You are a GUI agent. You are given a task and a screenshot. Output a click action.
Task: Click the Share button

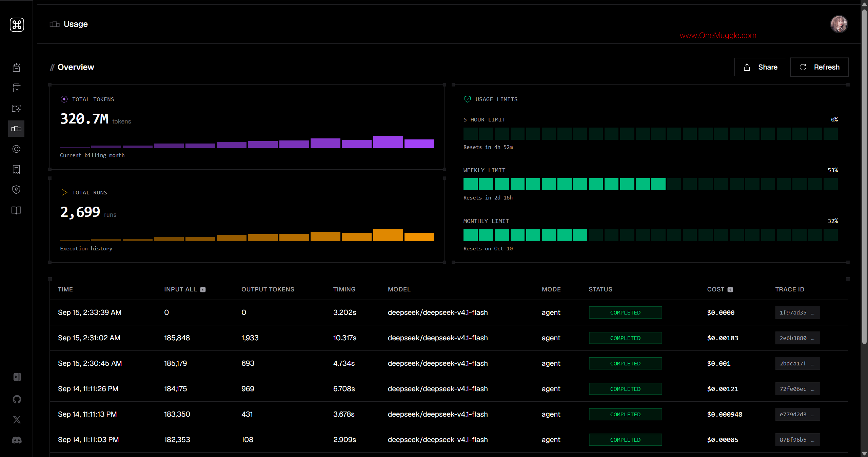(760, 67)
